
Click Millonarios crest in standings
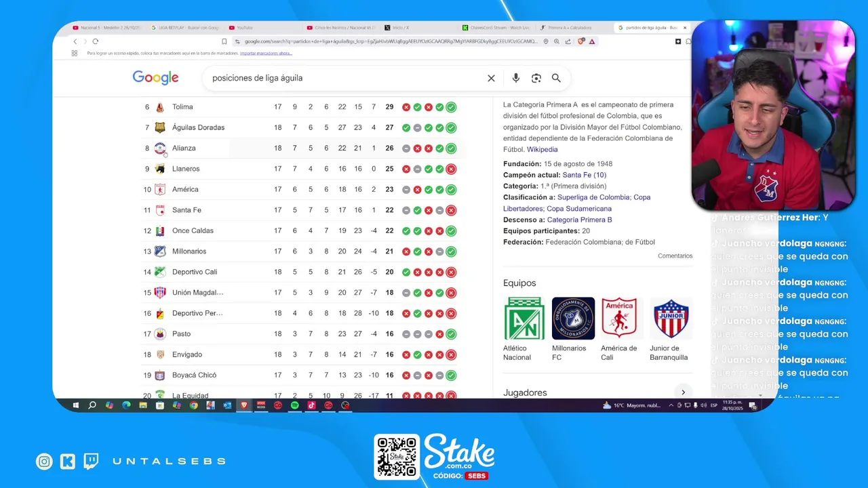tap(160, 251)
